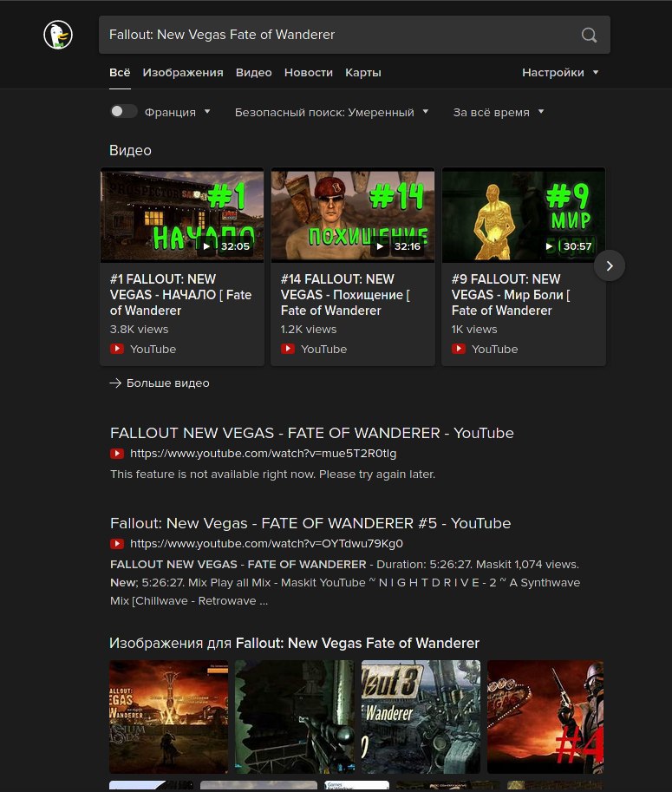Click next arrow in video carousel
Image resolution: width=672 pixels, height=792 pixels.
click(610, 265)
